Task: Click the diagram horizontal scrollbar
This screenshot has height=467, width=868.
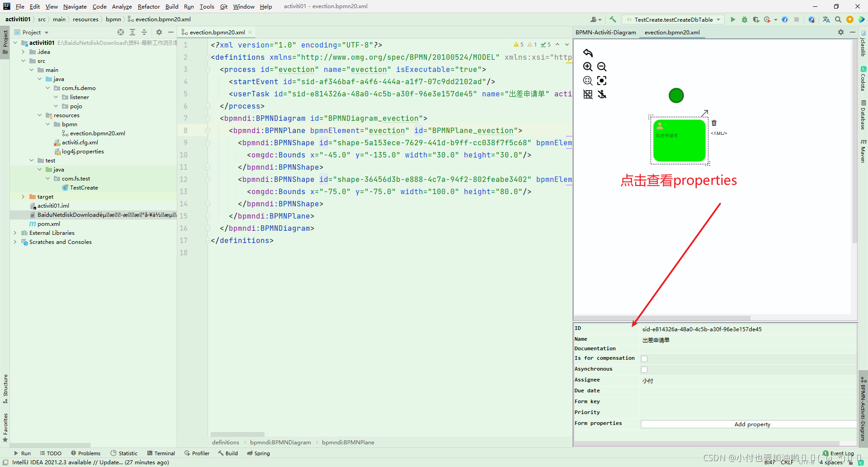Action: point(662,318)
